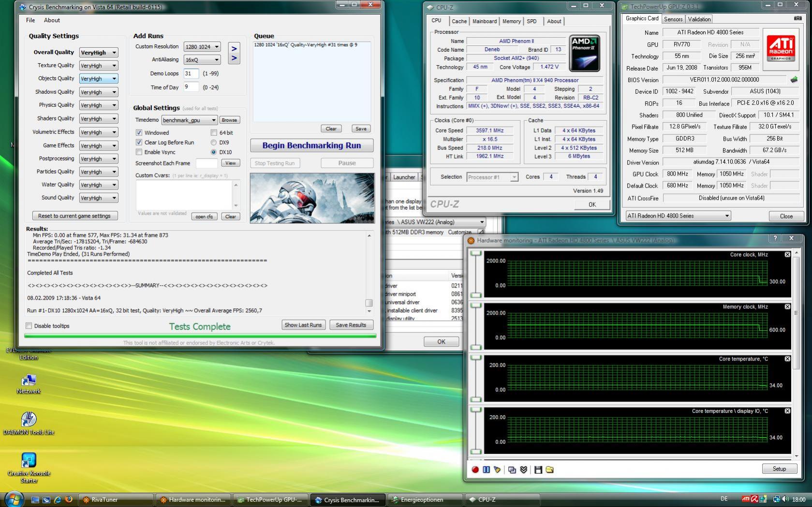Viewport: 812px width, 507px height.
Task: Open Firefox from the quick launch bar
Action: point(69,499)
